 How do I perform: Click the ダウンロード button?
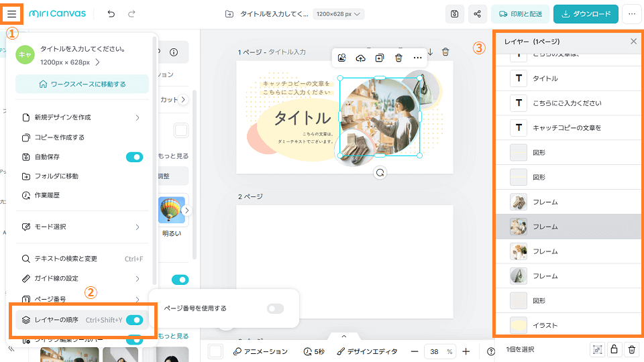(586, 14)
